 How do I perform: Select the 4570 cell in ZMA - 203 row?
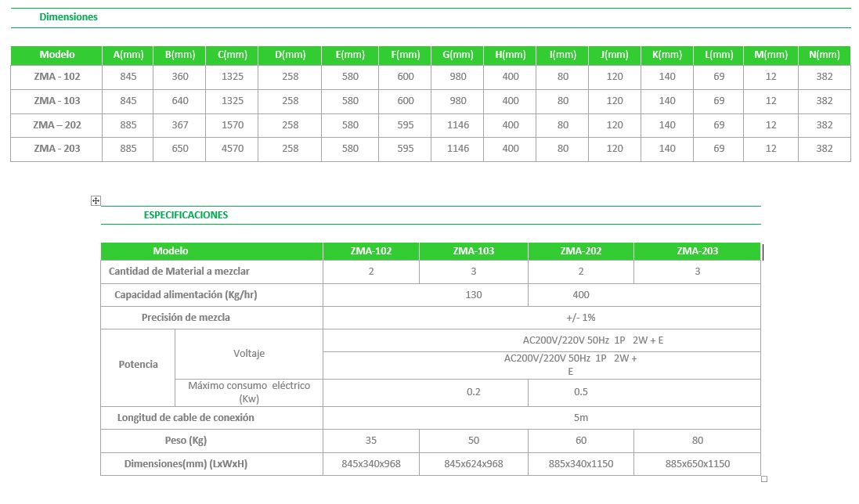[232, 149]
